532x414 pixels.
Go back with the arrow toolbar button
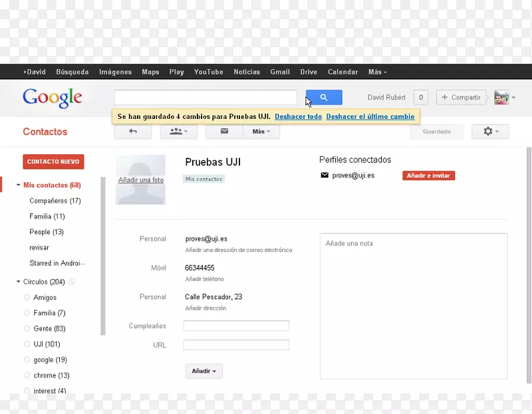click(133, 131)
